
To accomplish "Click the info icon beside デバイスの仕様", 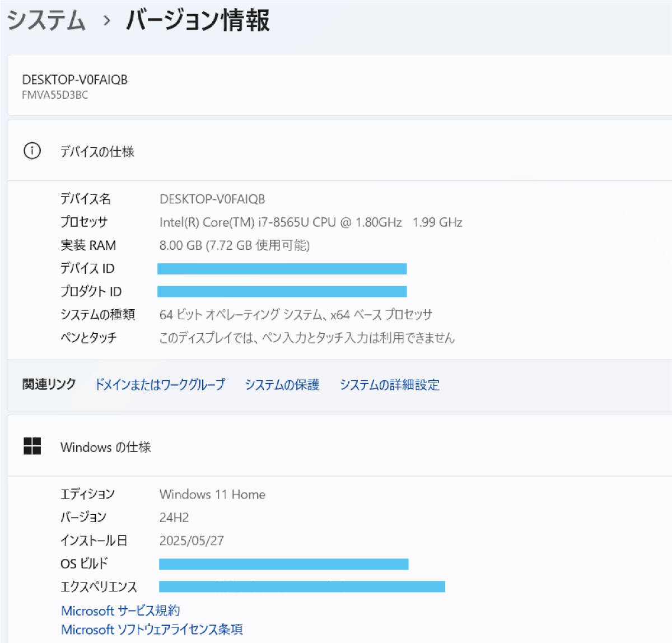I will coord(32,151).
